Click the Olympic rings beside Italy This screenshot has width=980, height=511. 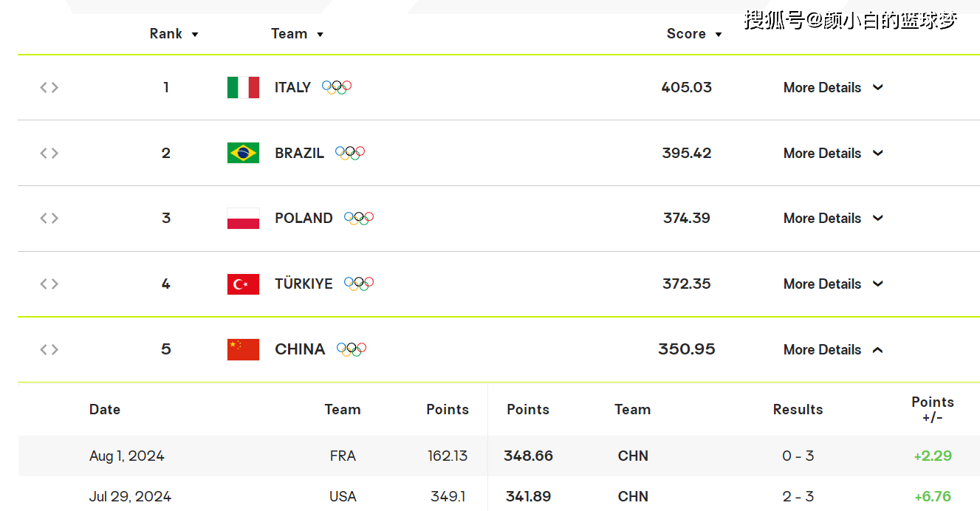coord(337,87)
